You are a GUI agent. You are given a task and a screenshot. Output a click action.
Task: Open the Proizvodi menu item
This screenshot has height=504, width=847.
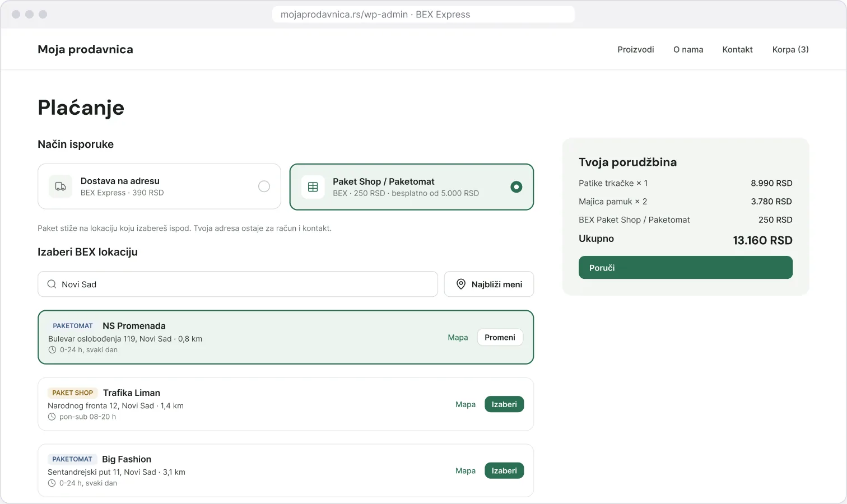pyautogui.click(x=636, y=49)
